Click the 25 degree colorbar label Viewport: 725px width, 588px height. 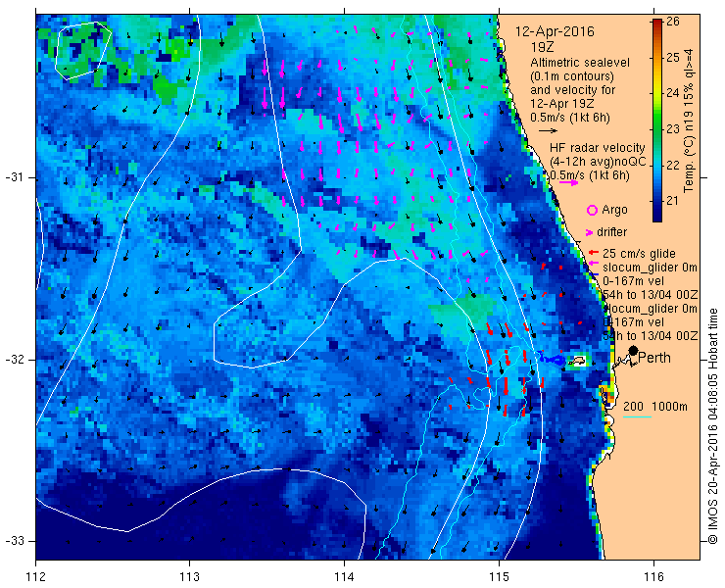point(673,58)
